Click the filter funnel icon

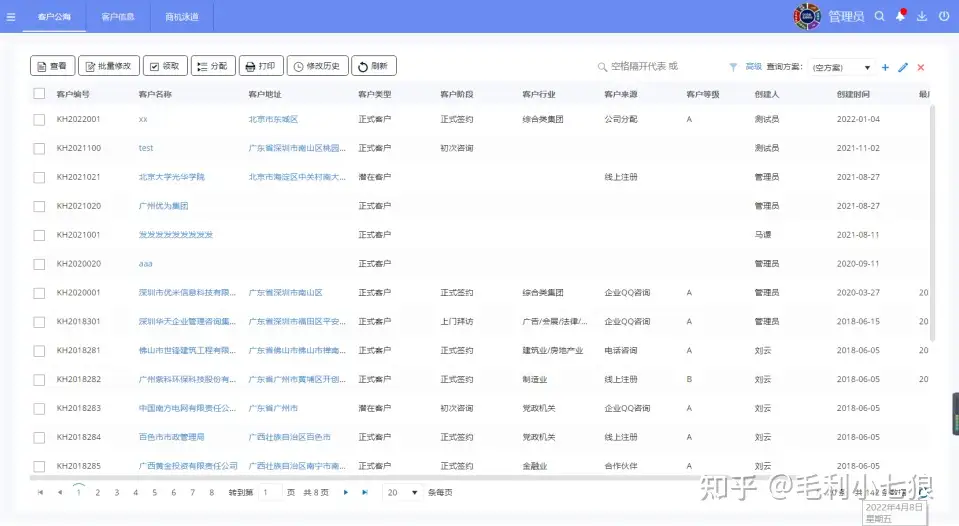pyautogui.click(x=733, y=67)
